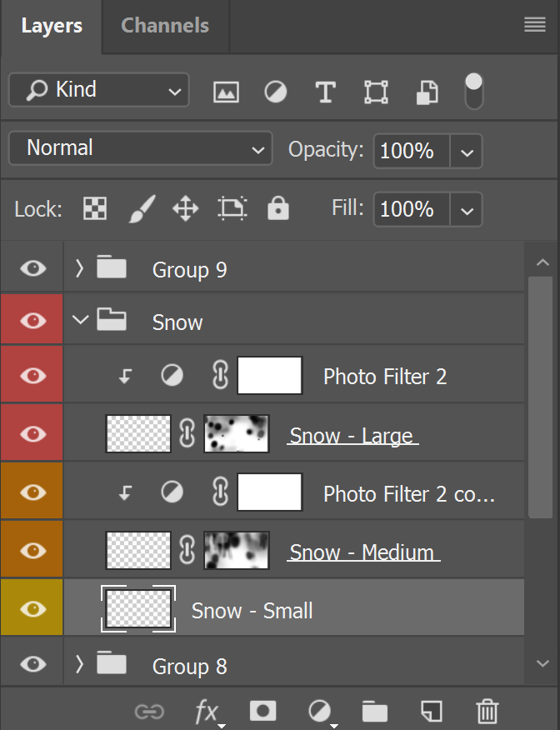Collapse the Snow group
Viewport: 560px width, 730px height.
(80, 320)
